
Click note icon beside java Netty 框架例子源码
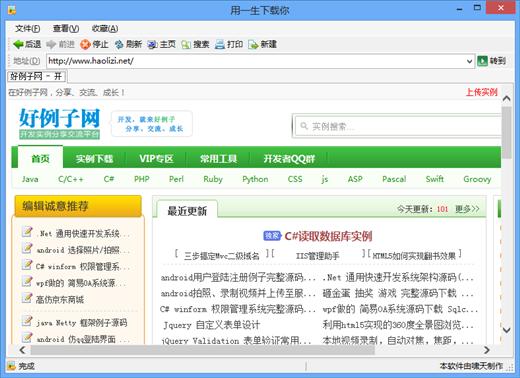click(27, 321)
